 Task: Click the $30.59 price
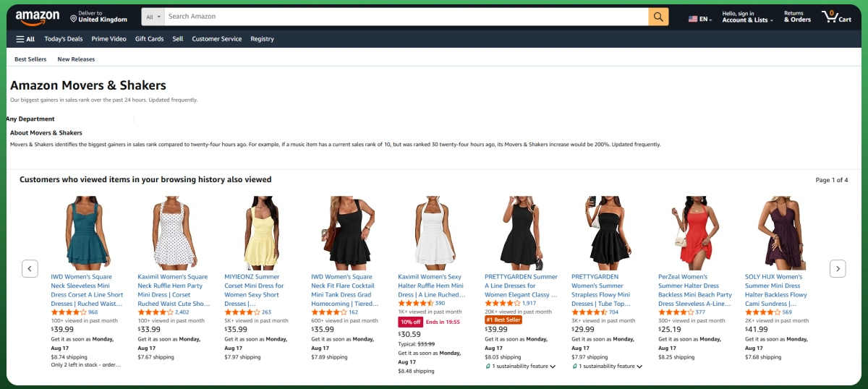coord(409,334)
